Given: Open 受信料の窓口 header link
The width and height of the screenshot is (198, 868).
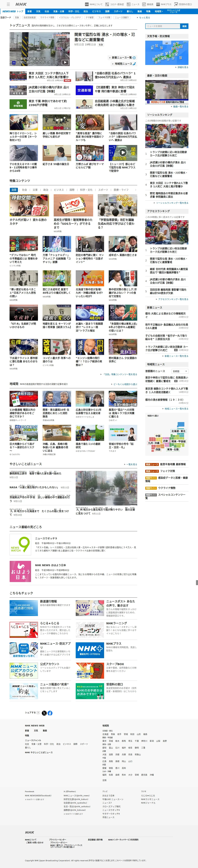Looking at the screenshot, I should [x=183, y=4].
